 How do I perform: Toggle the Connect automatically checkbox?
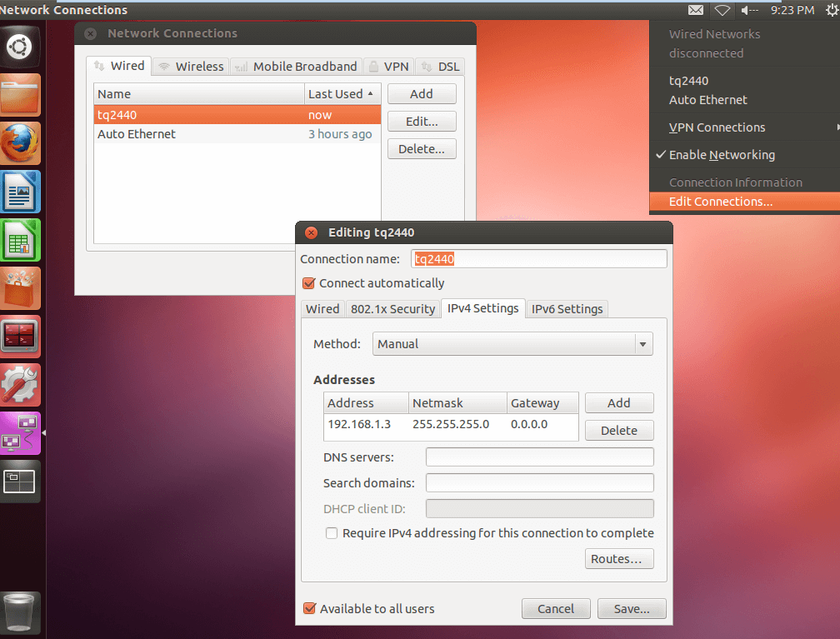[309, 283]
